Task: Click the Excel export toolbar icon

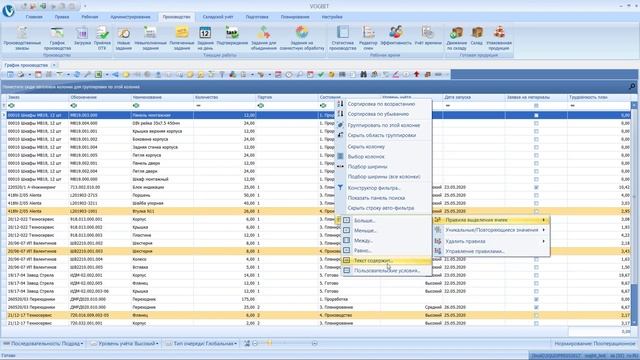Action: pos(98,74)
